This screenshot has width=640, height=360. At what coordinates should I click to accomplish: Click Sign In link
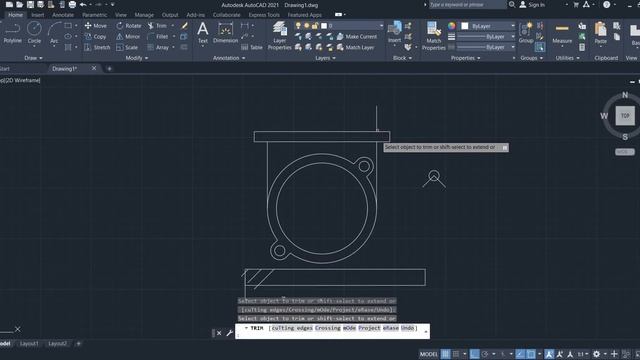click(x=532, y=5)
